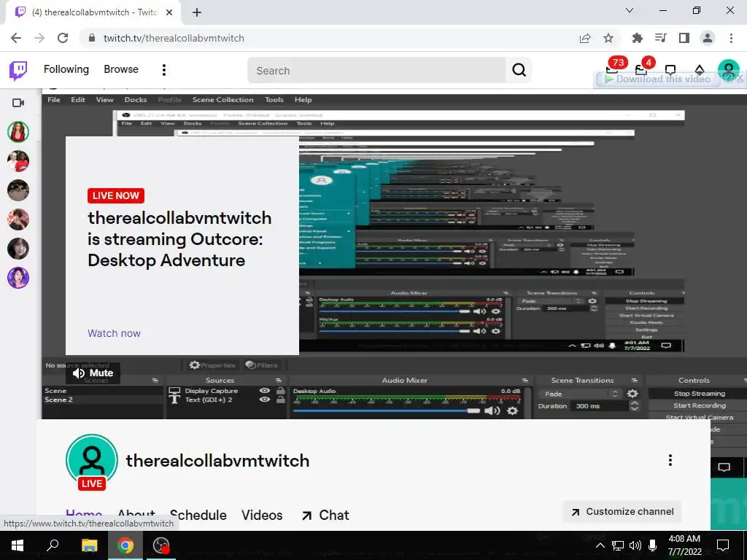
Task: Click the share page icon in address bar
Action: point(585,38)
